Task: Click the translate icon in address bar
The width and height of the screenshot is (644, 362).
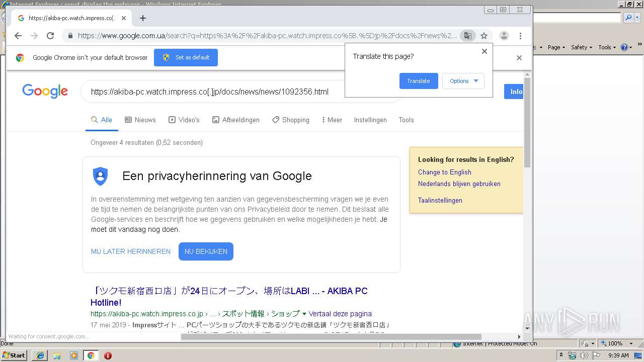Action: (x=468, y=36)
